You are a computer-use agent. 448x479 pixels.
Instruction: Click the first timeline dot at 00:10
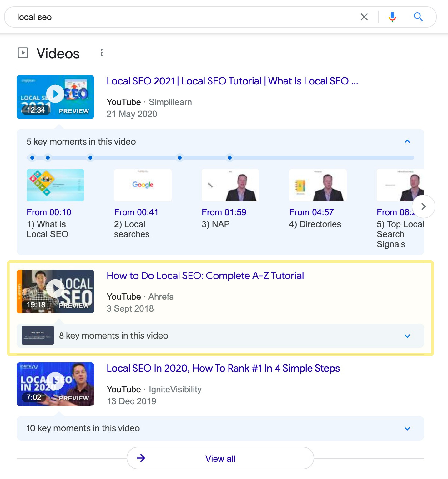[32, 158]
